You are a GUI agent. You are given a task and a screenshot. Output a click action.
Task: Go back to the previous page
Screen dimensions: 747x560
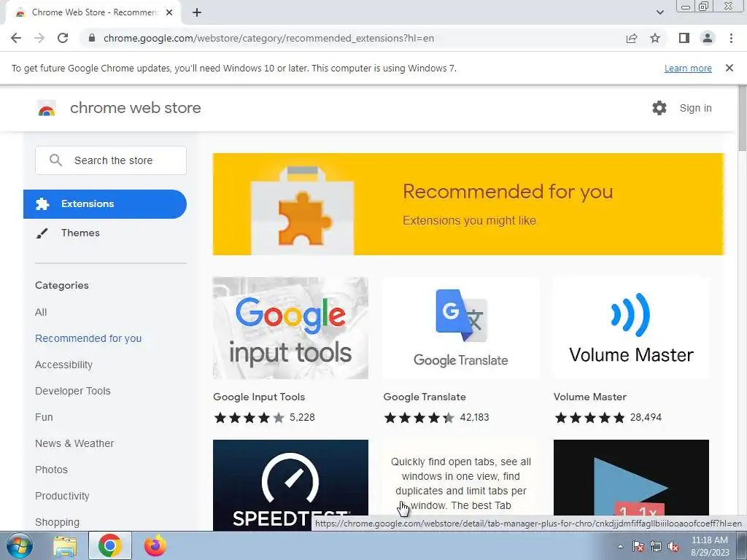[x=16, y=38]
